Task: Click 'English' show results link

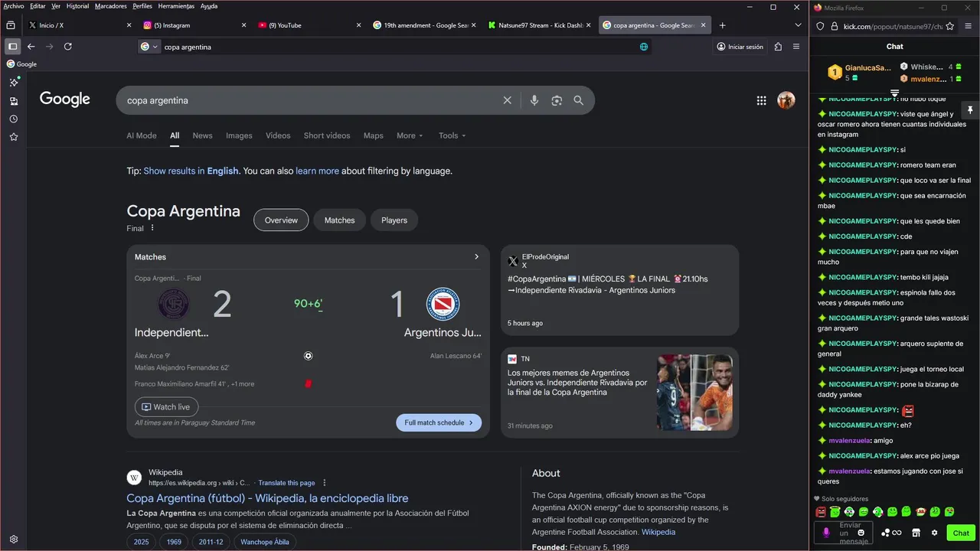Action: click(x=223, y=171)
